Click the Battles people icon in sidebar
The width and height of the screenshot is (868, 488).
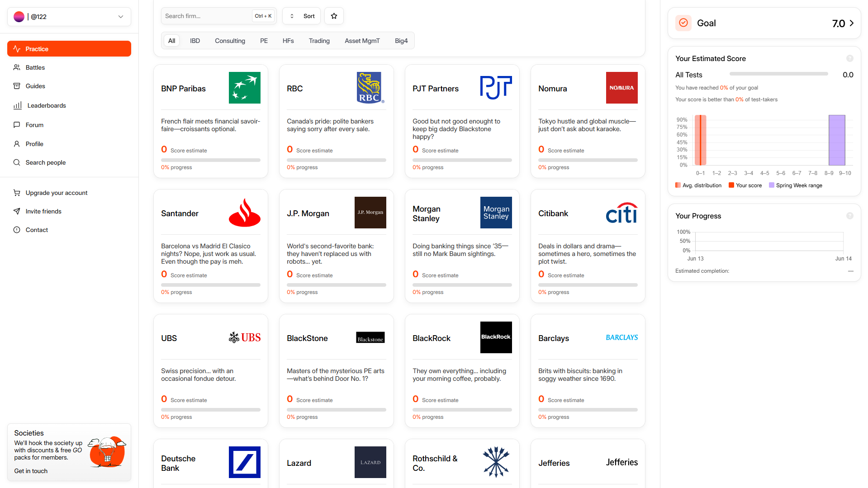[x=17, y=67]
